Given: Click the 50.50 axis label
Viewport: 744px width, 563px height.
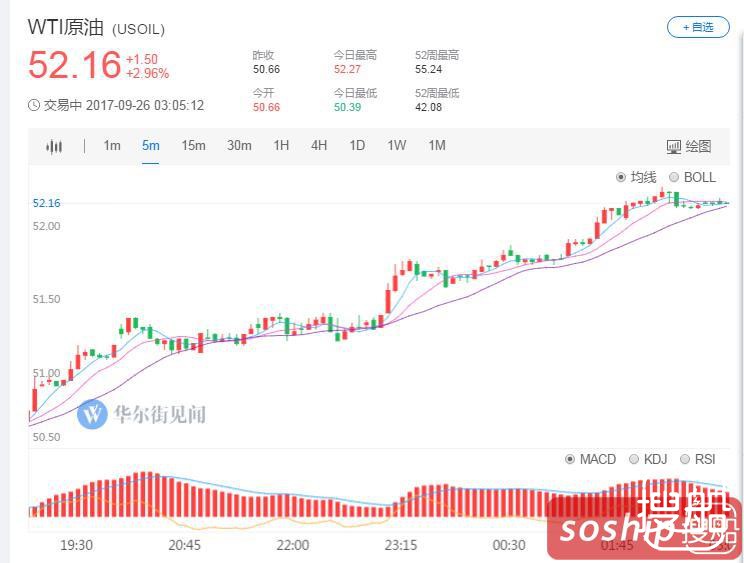Looking at the screenshot, I should [x=46, y=437].
